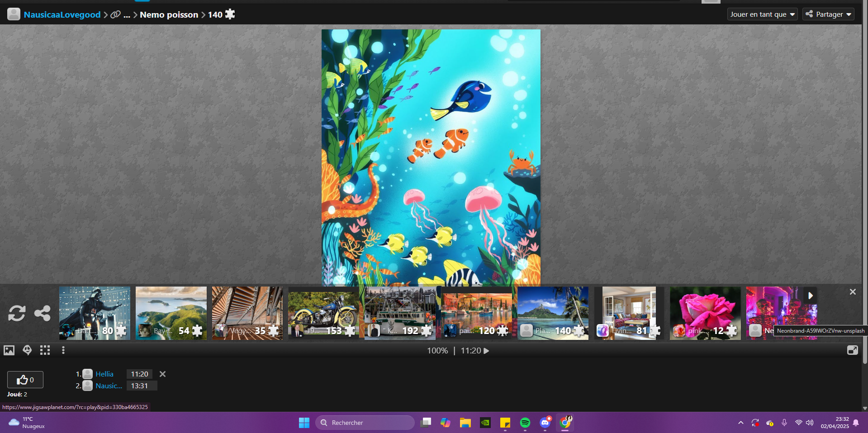Switch to Chrome on the taskbar
The image size is (868, 433).
565,423
